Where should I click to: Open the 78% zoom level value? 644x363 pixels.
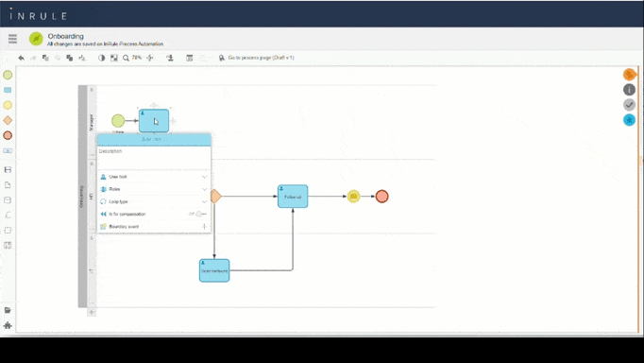(x=137, y=58)
